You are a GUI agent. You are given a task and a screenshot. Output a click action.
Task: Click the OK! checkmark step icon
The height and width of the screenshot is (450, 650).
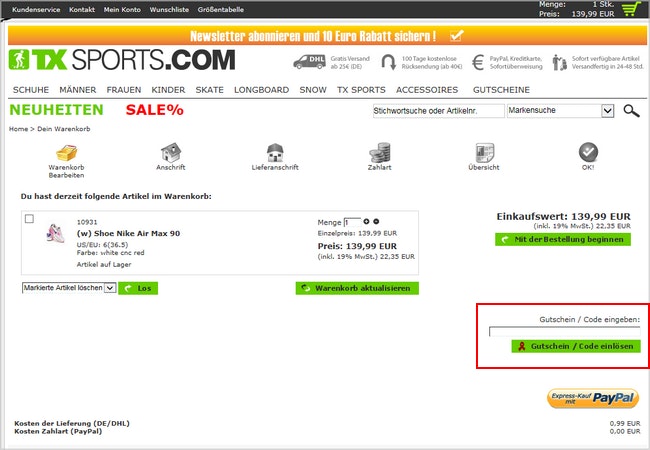(588, 152)
